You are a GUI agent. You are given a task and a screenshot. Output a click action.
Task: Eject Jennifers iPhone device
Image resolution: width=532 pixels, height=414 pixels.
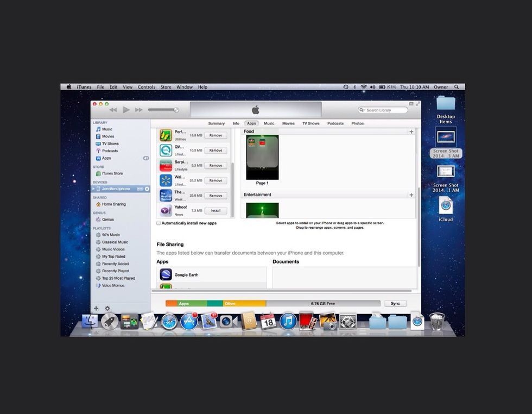tap(147, 189)
